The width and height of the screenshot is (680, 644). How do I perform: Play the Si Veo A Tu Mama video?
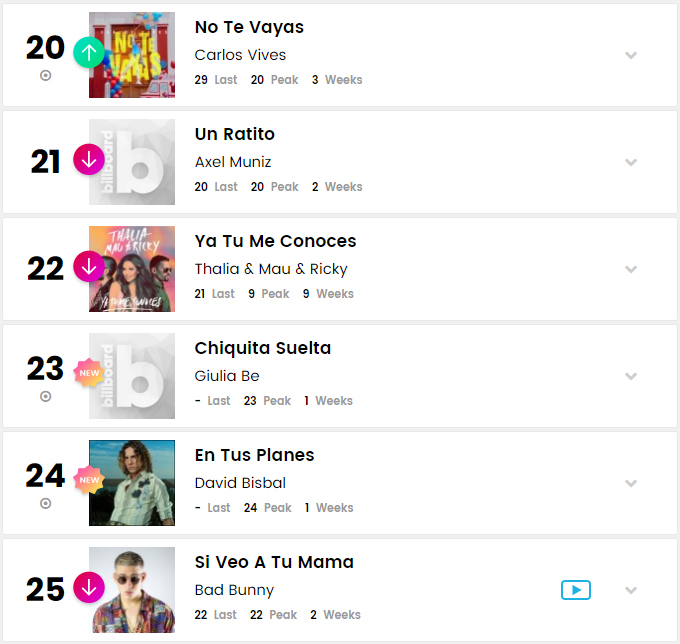(576, 590)
